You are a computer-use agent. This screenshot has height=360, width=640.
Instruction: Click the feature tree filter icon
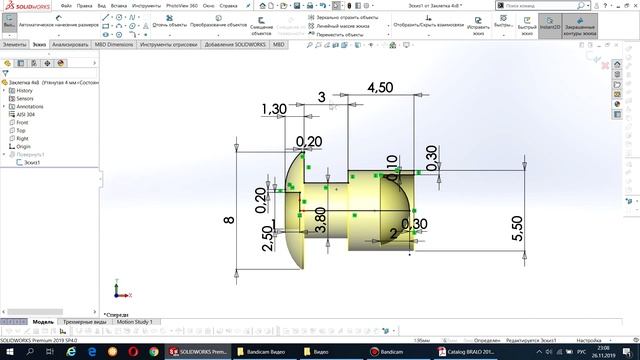pyautogui.click(x=5, y=73)
